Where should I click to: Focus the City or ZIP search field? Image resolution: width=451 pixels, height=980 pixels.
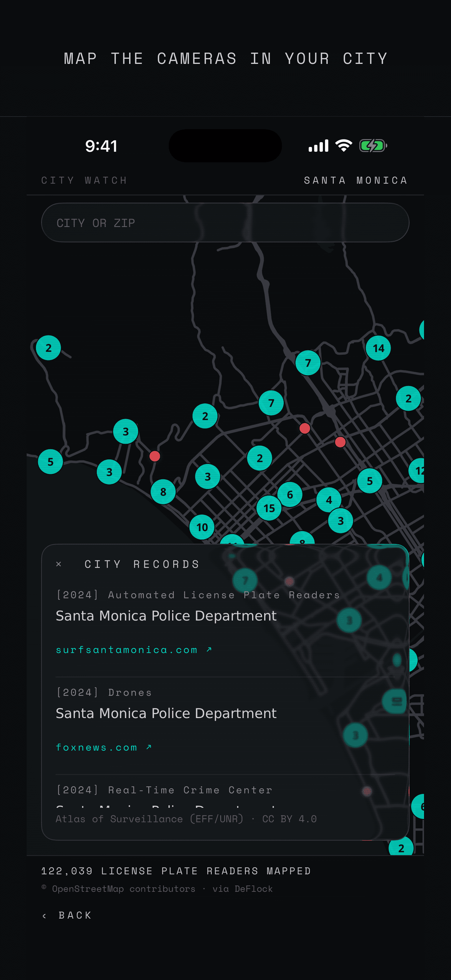click(x=225, y=222)
